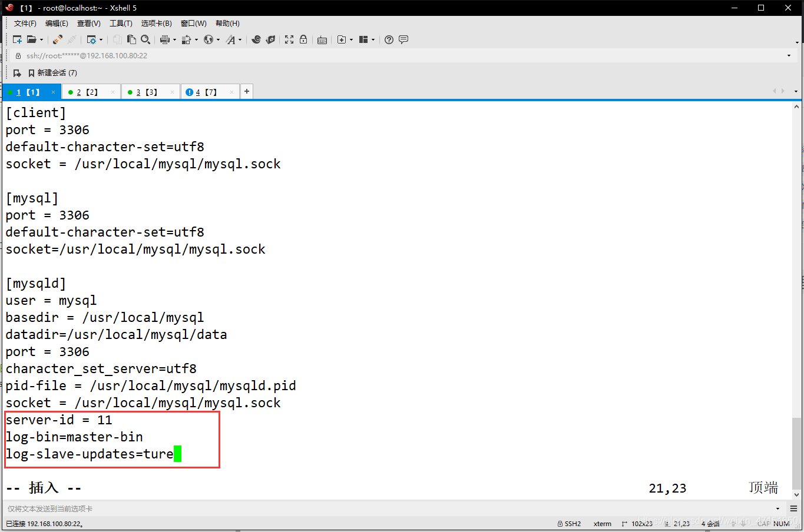804x532 pixels.
Task: Launch Xftp swirl icon
Action: tap(256, 39)
